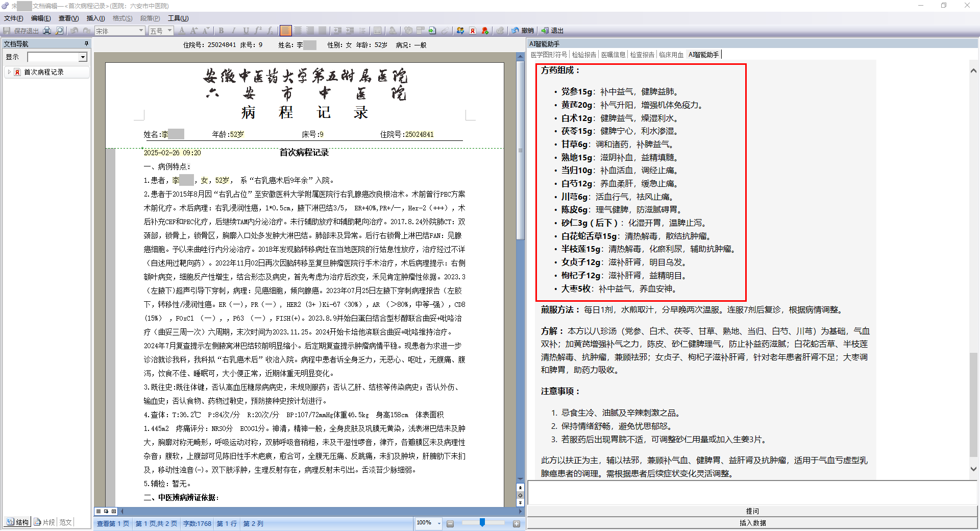Click the AI question input field
Image resolution: width=980 pixels, height=531 pixels.
click(752, 493)
